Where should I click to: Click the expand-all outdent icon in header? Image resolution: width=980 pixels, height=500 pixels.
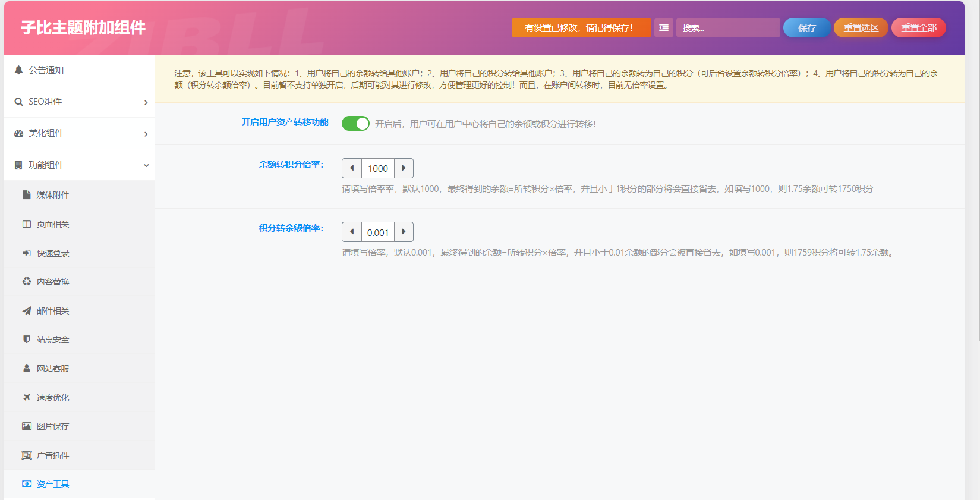(x=664, y=28)
